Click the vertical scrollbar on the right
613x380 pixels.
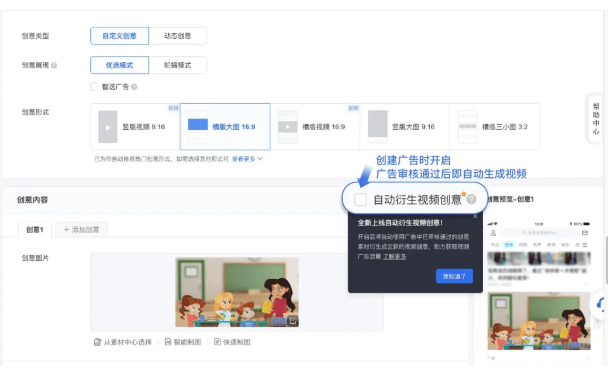(x=607, y=260)
